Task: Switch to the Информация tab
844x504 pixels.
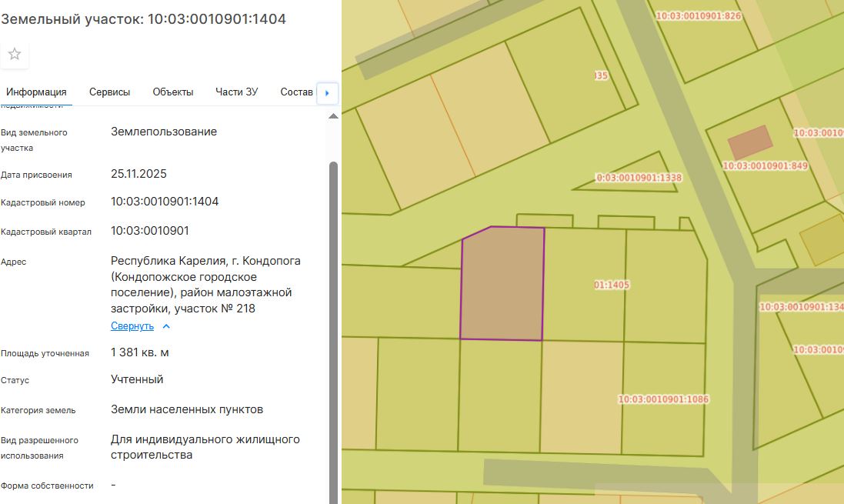Action: [36, 92]
